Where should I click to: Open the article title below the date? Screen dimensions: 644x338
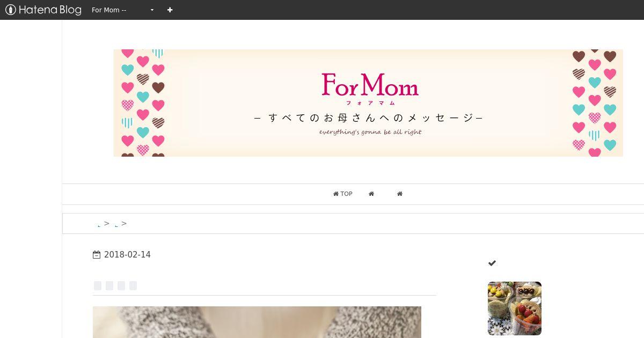coord(115,285)
